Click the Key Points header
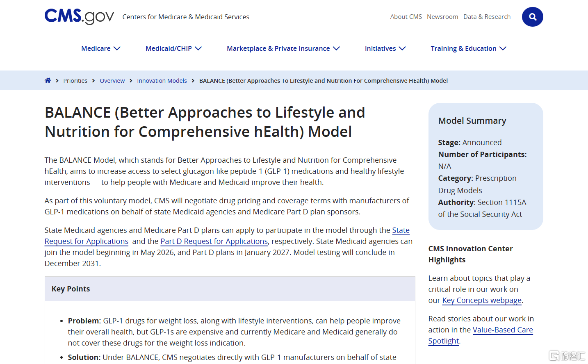This screenshot has height=364, width=588. pyautogui.click(x=71, y=289)
